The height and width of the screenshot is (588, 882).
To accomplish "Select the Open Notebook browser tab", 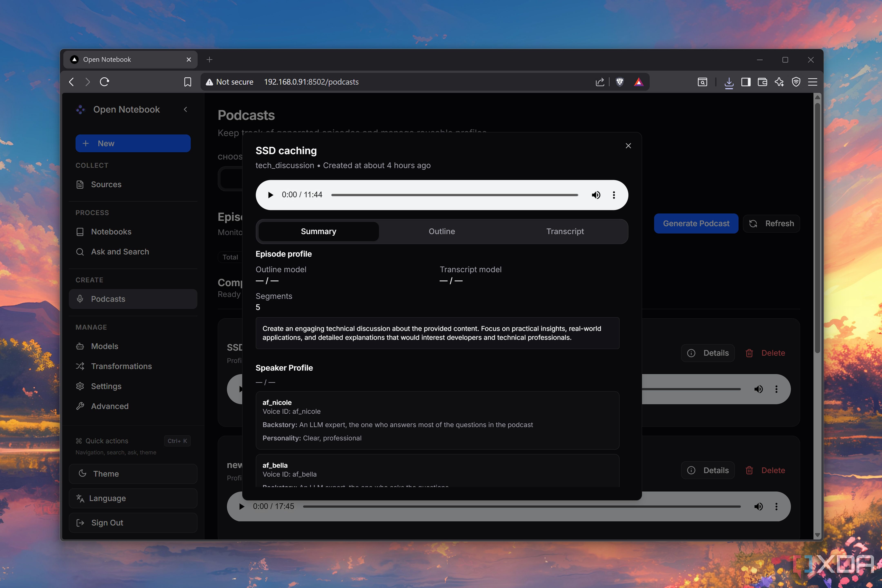I will [130, 60].
